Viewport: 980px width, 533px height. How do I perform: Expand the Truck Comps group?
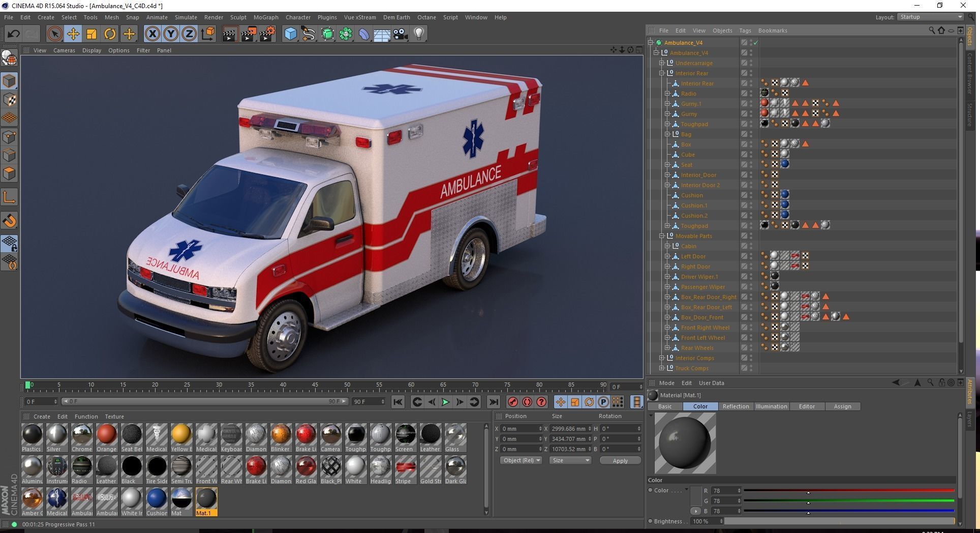click(662, 368)
